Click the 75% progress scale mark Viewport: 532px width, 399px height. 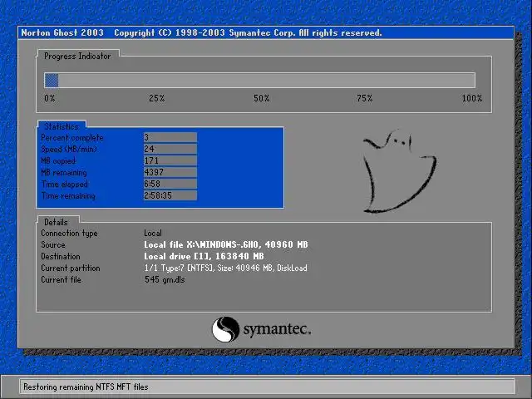[x=365, y=98]
